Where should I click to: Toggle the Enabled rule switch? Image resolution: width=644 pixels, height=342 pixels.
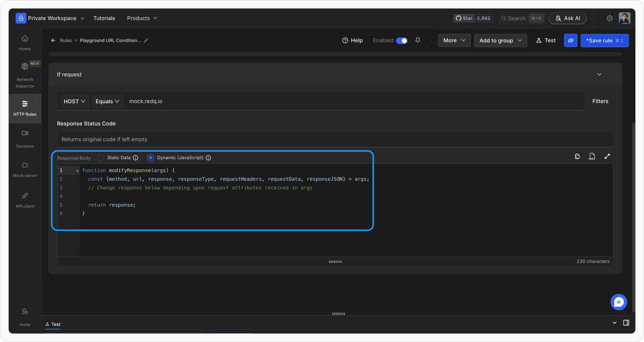point(401,40)
